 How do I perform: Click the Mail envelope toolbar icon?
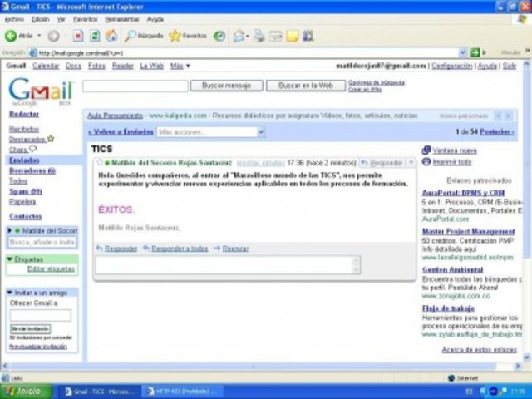[239, 36]
